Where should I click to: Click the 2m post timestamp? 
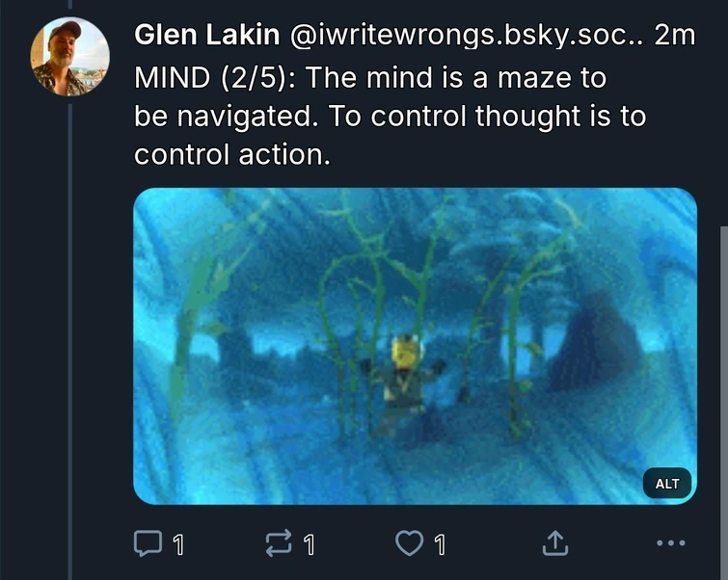(673, 37)
